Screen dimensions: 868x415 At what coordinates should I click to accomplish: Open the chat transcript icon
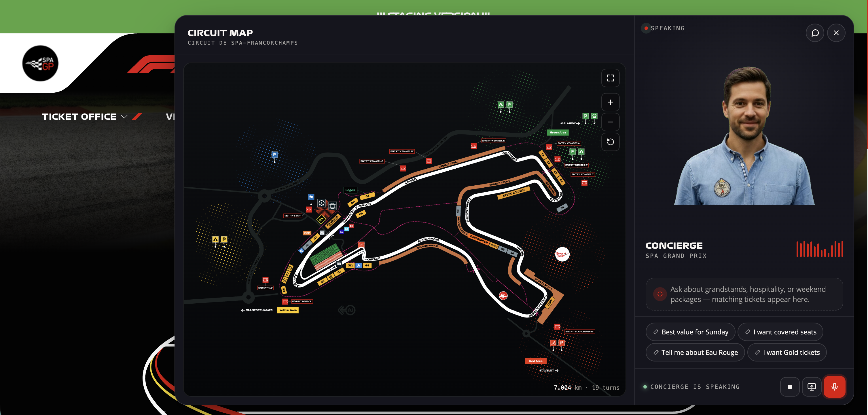click(815, 33)
